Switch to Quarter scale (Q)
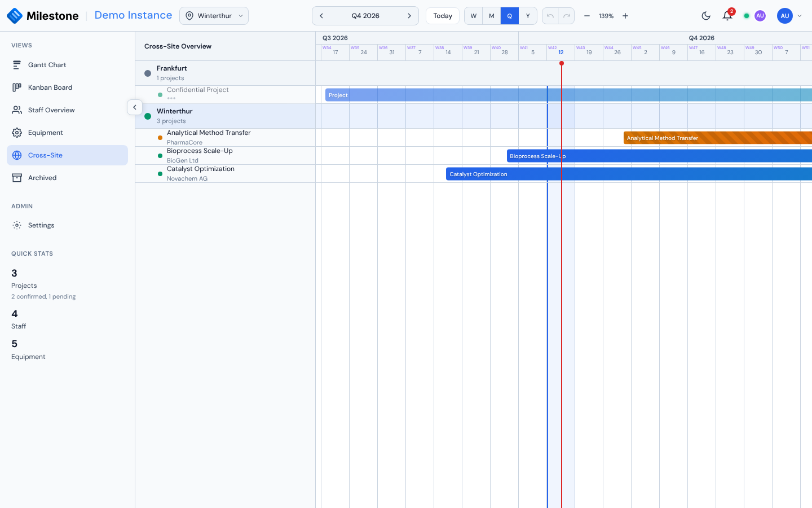The width and height of the screenshot is (812, 508). coord(510,16)
